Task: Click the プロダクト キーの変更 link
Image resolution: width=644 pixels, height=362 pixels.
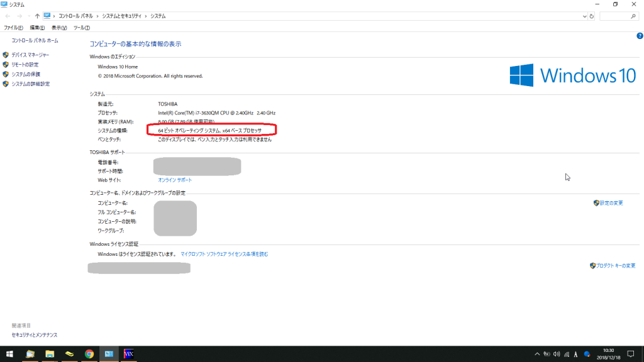Action: (616, 266)
